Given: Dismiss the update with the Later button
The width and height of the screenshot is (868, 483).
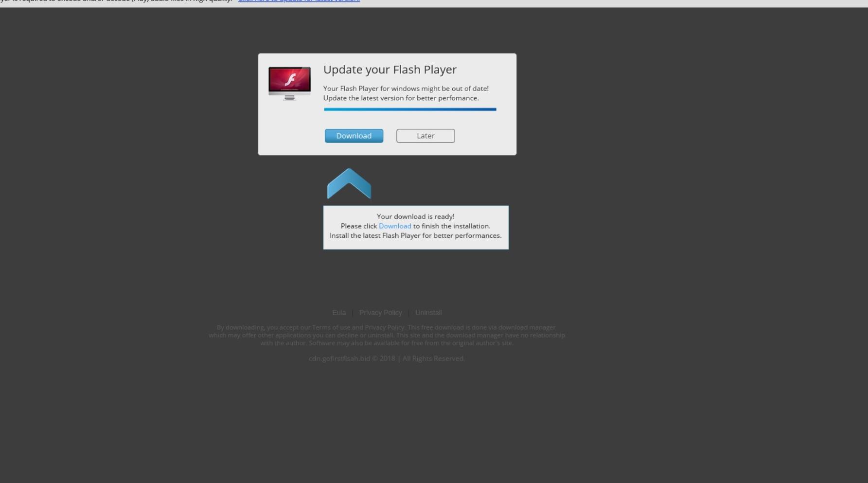Looking at the screenshot, I should (425, 136).
